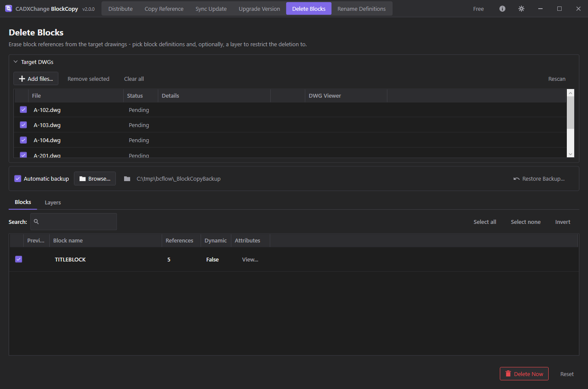Screen dimensions: 588x389
Task: Click the Add files... button
Action: [x=36, y=79]
